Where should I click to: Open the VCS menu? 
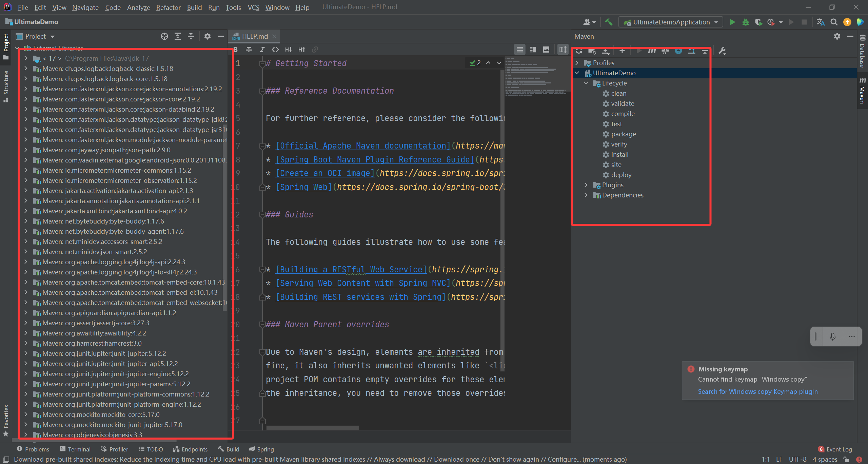pyautogui.click(x=253, y=7)
